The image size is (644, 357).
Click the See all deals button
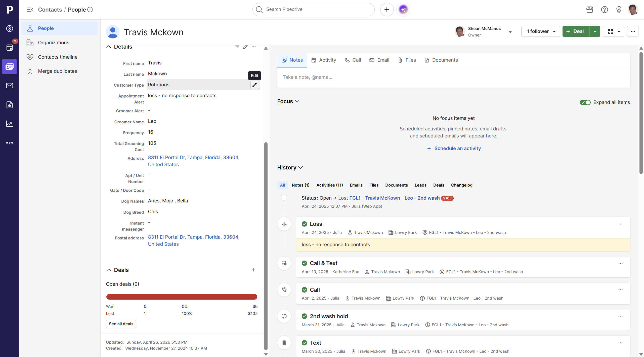point(121,324)
